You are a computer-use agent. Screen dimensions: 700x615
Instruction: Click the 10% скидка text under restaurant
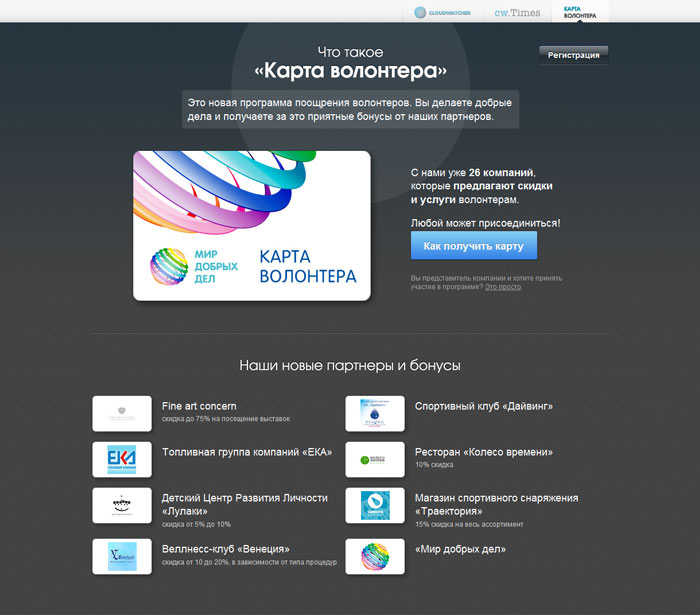point(434,465)
